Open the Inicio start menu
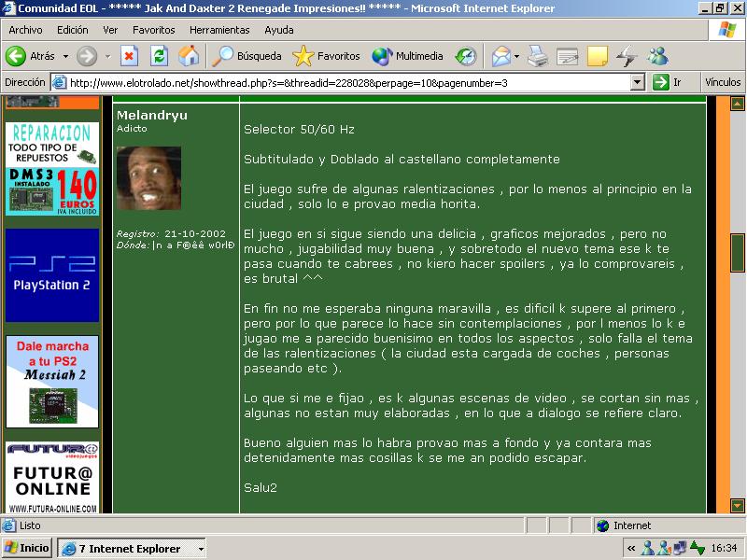 (27, 548)
